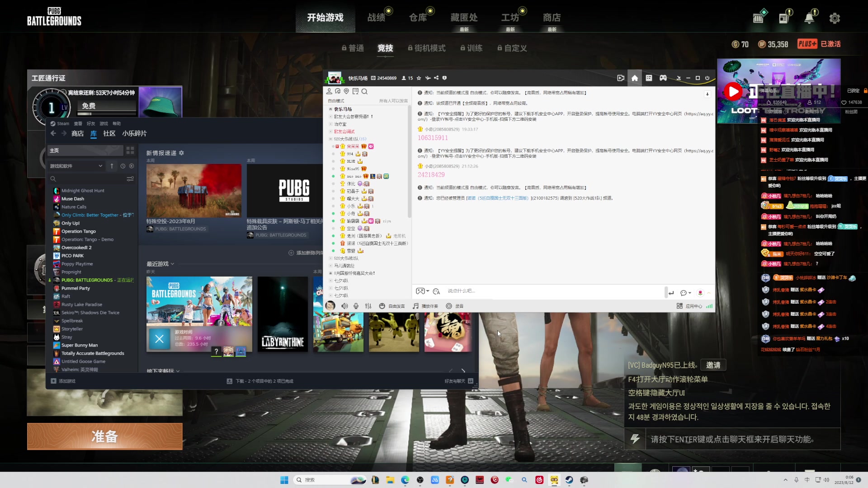Open Steam 好友与聊天 button
This screenshot has width=868, height=488.
coord(459,381)
